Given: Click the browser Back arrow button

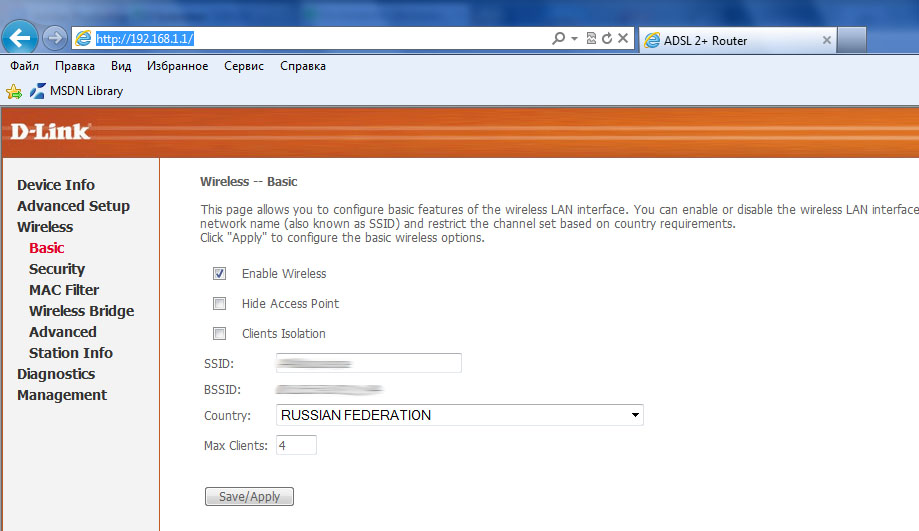Looking at the screenshot, I should pos(21,38).
